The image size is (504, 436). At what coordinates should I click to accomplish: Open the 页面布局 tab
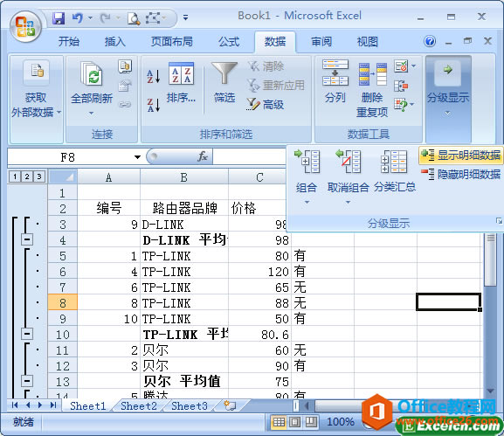pos(172,41)
